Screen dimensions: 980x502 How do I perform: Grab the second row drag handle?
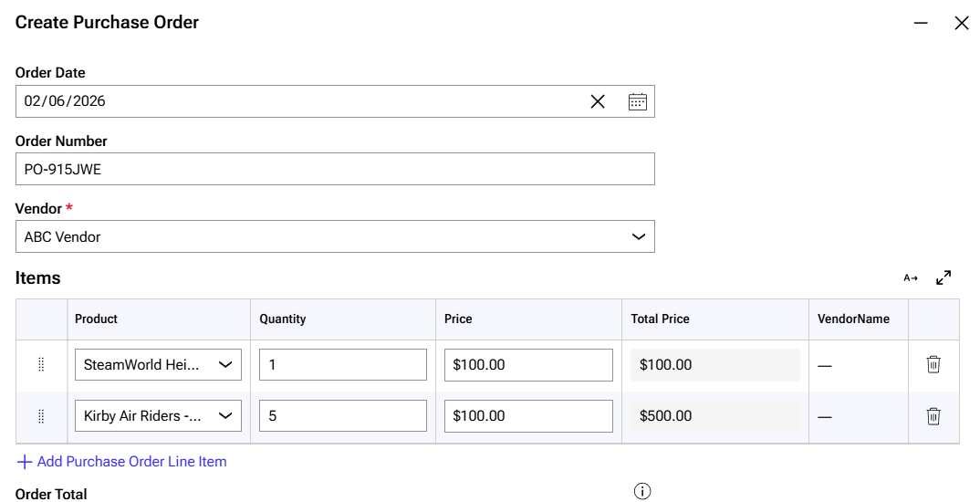coord(41,416)
